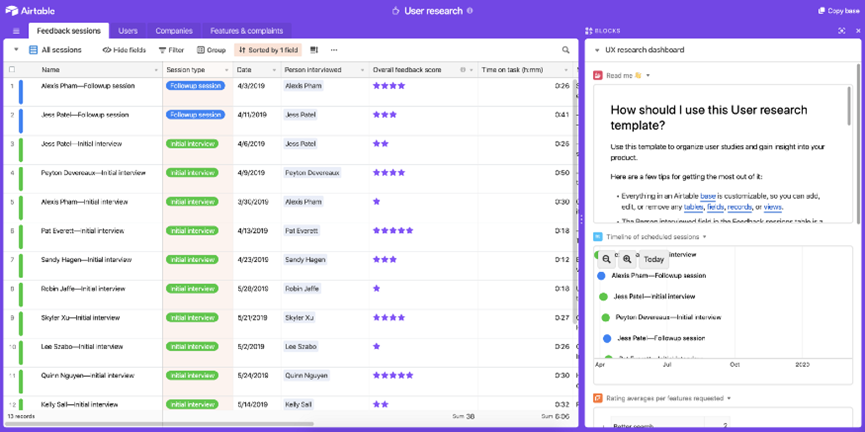Click the row height icon

point(314,50)
